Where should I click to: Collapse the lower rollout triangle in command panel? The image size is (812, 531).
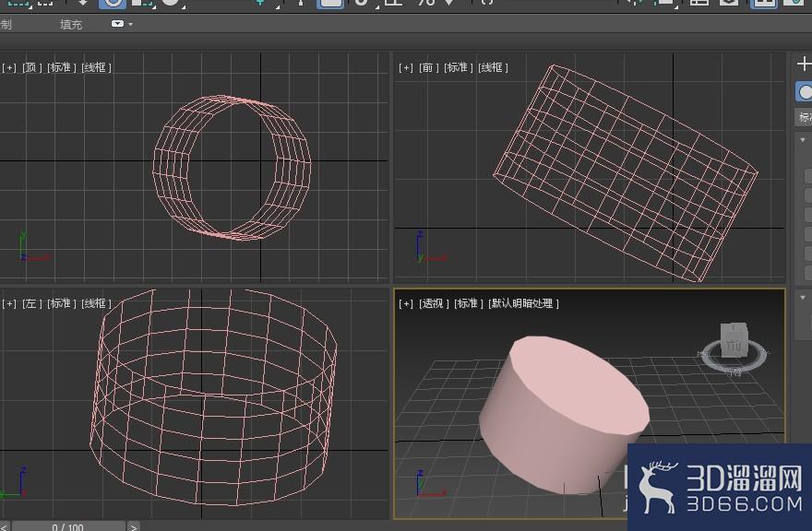coord(803,298)
